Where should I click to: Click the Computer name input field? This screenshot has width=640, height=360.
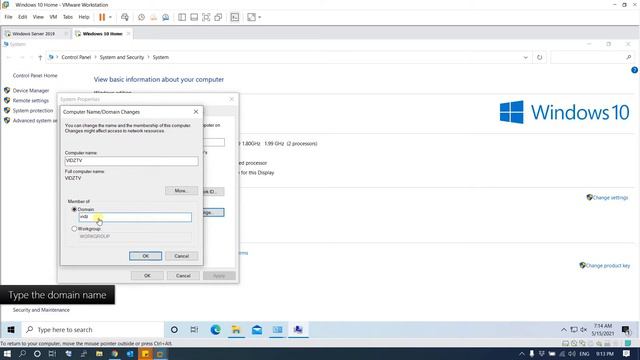tap(131, 161)
